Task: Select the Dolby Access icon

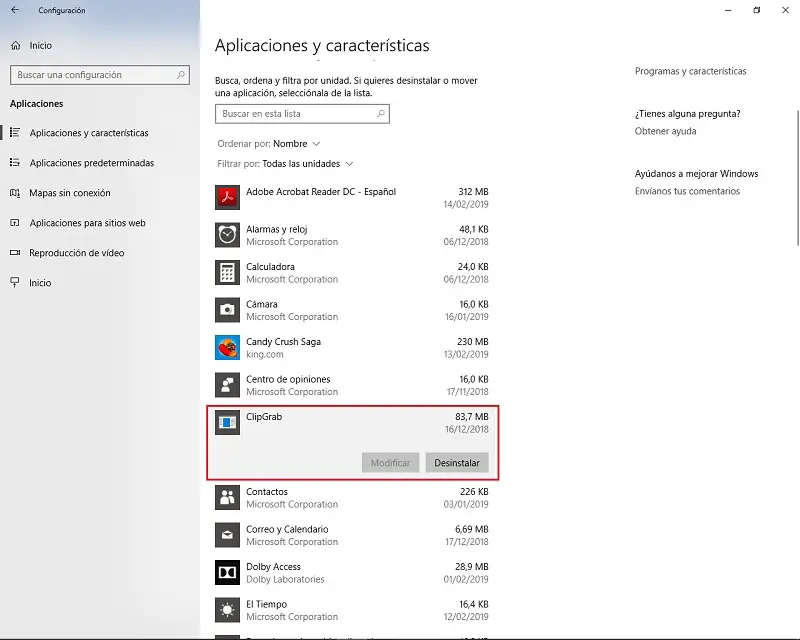Action: coord(228,573)
